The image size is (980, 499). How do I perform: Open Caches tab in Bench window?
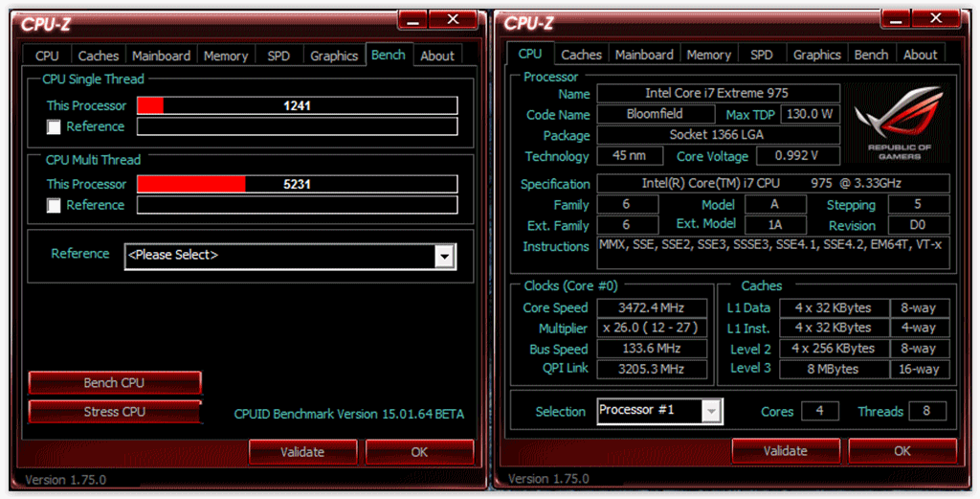99,56
